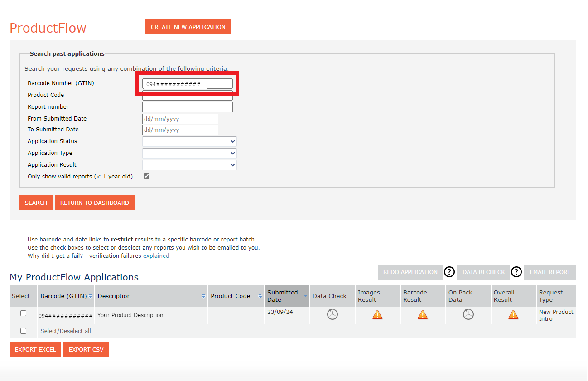Click the Search button
Image resolution: width=588 pixels, height=381 pixels.
pyautogui.click(x=36, y=203)
